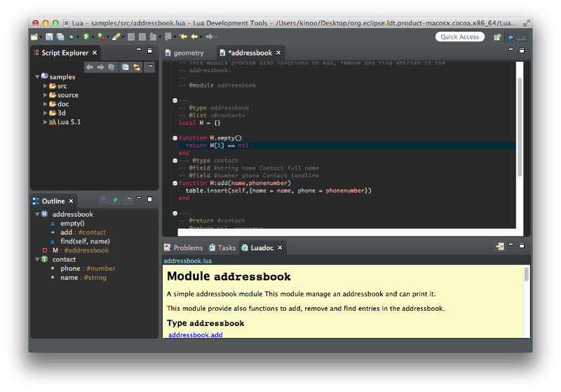Open the Run configurations dropdown arrow

93,37
